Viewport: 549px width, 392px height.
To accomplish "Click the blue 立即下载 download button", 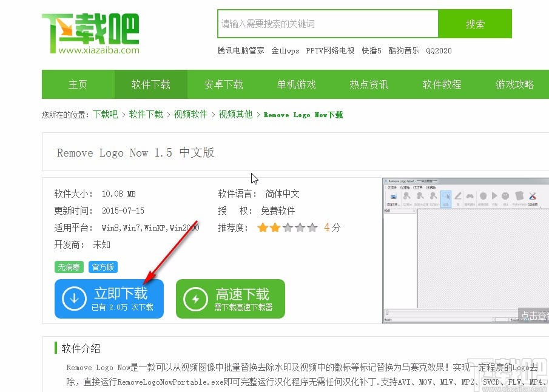I will tap(109, 299).
